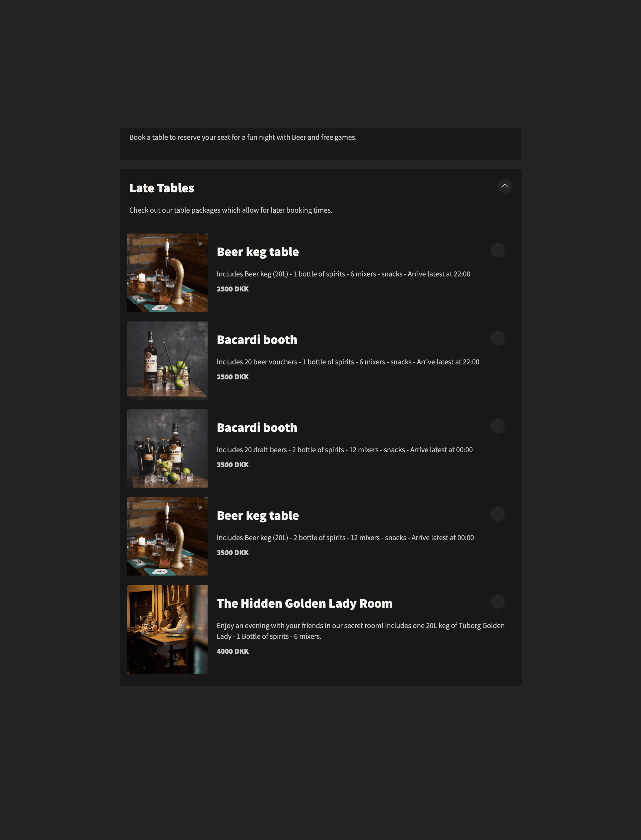641x840 pixels.
Task: Click the 'Book a table to reserve' text
Action: coord(243,137)
